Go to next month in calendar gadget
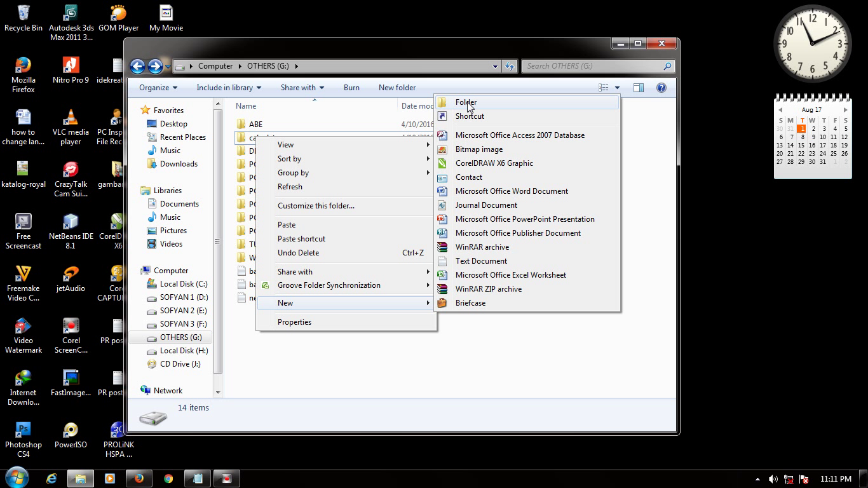Image resolution: width=868 pixels, height=488 pixels. point(845,110)
